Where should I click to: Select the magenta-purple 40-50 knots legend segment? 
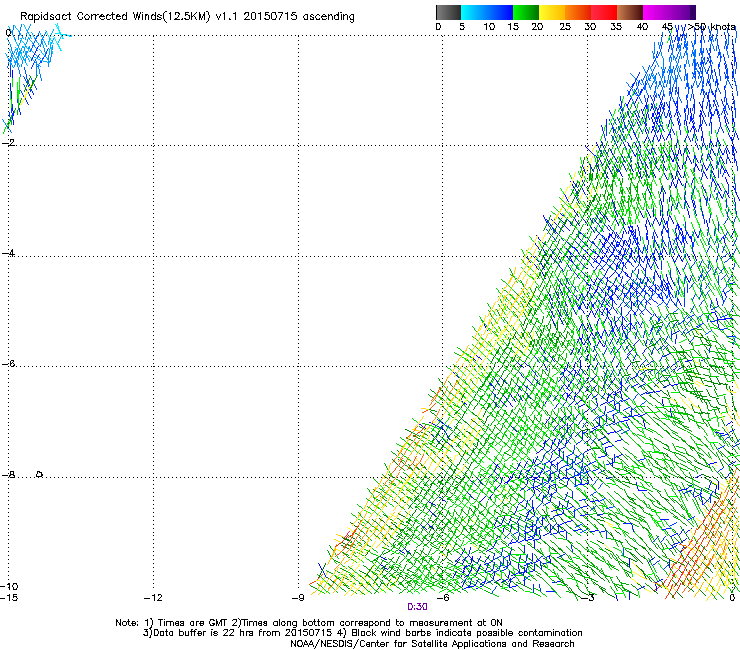pos(669,12)
